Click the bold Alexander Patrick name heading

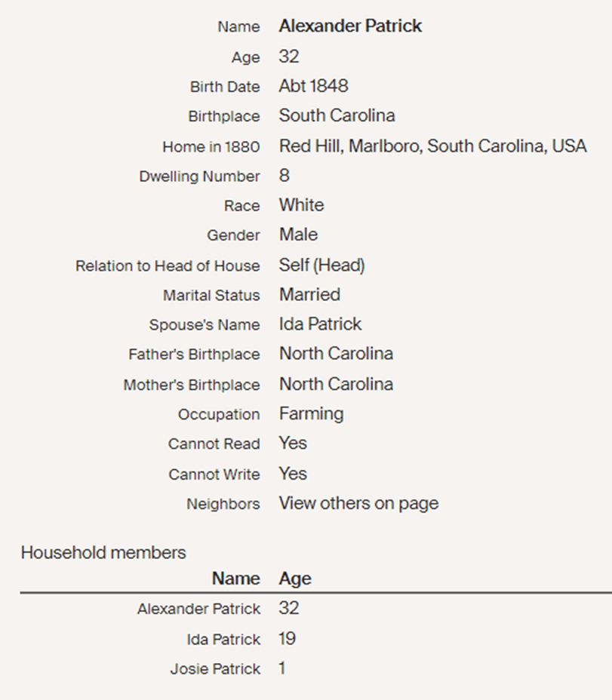pos(350,26)
